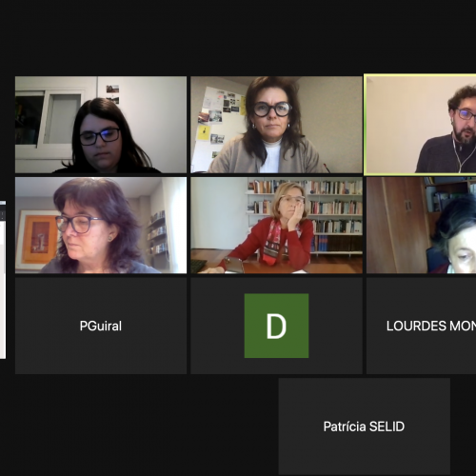Select the PGuiral participant tile
The width and height of the screenshot is (476, 476).
101,326
